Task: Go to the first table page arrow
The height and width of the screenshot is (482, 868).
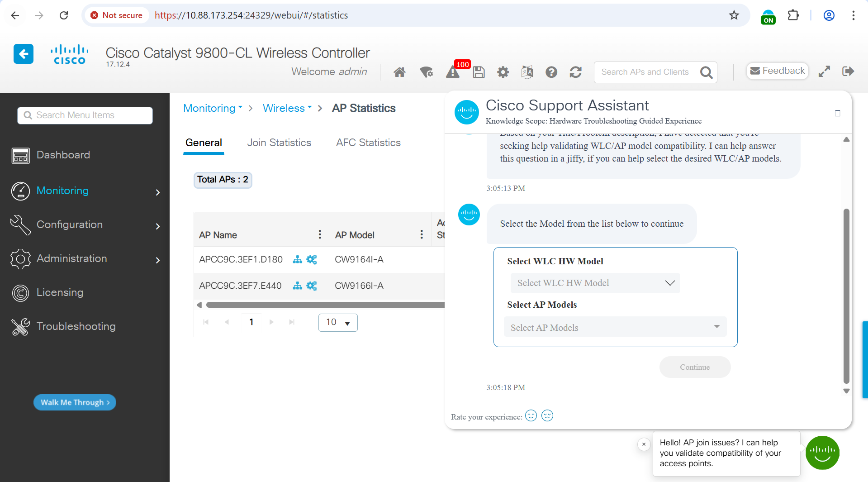Action: tap(206, 322)
